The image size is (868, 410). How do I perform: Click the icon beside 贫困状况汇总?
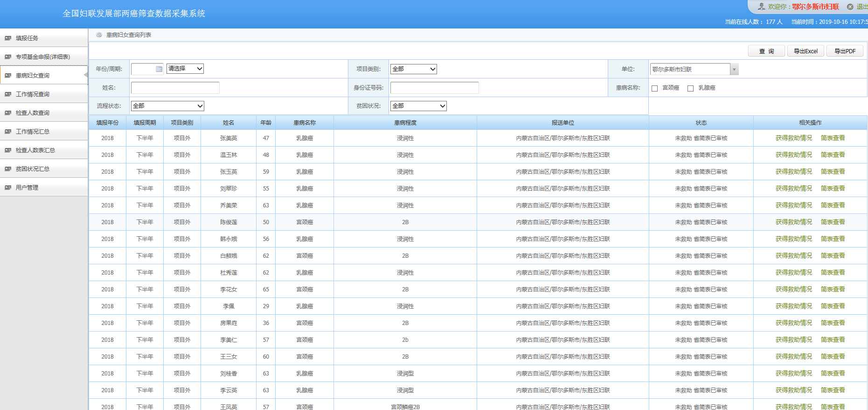(8, 169)
